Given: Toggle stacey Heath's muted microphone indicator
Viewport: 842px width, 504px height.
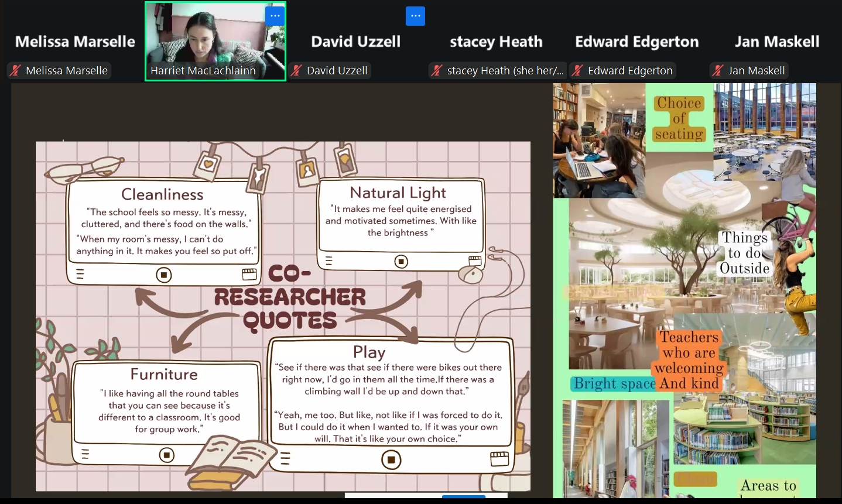Looking at the screenshot, I should (437, 71).
